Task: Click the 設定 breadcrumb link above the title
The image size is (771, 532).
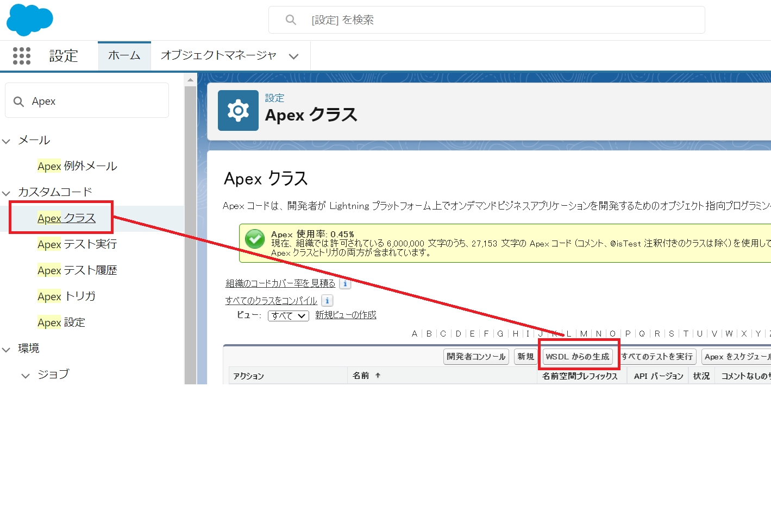Action: click(274, 98)
